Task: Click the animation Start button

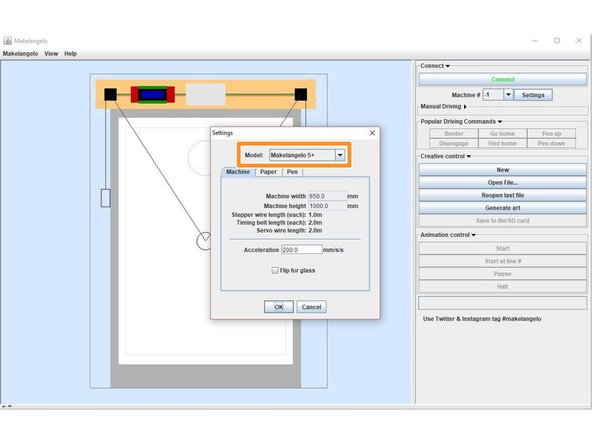Action: (503, 248)
